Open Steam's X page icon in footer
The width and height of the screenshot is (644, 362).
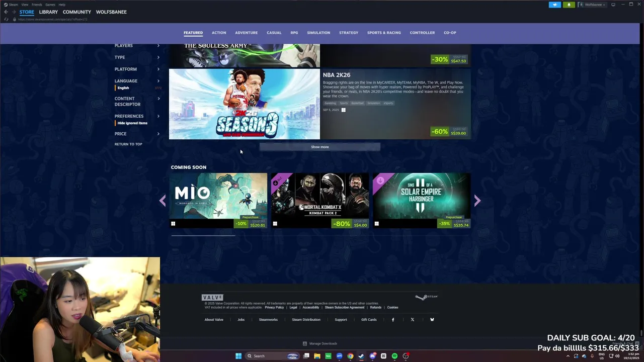click(x=413, y=320)
